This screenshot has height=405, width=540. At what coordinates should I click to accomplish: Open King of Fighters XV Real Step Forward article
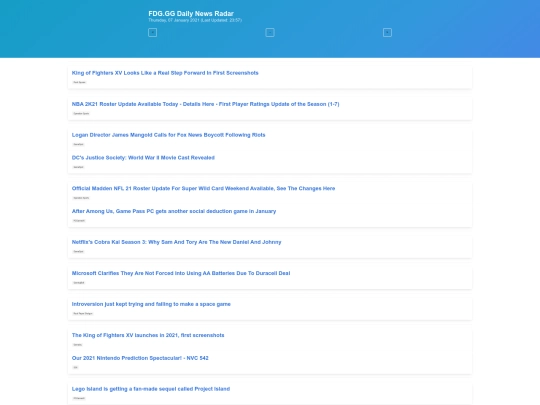click(165, 73)
